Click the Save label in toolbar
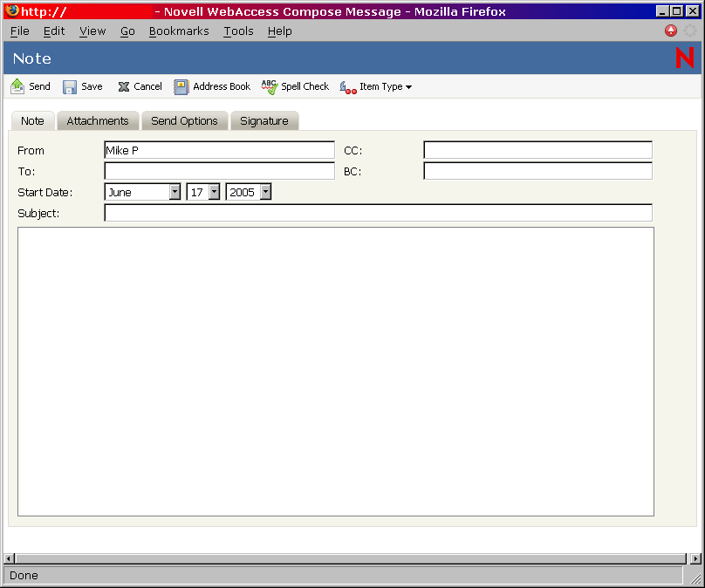Screen dimensions: 705x588 click(92, 86)
